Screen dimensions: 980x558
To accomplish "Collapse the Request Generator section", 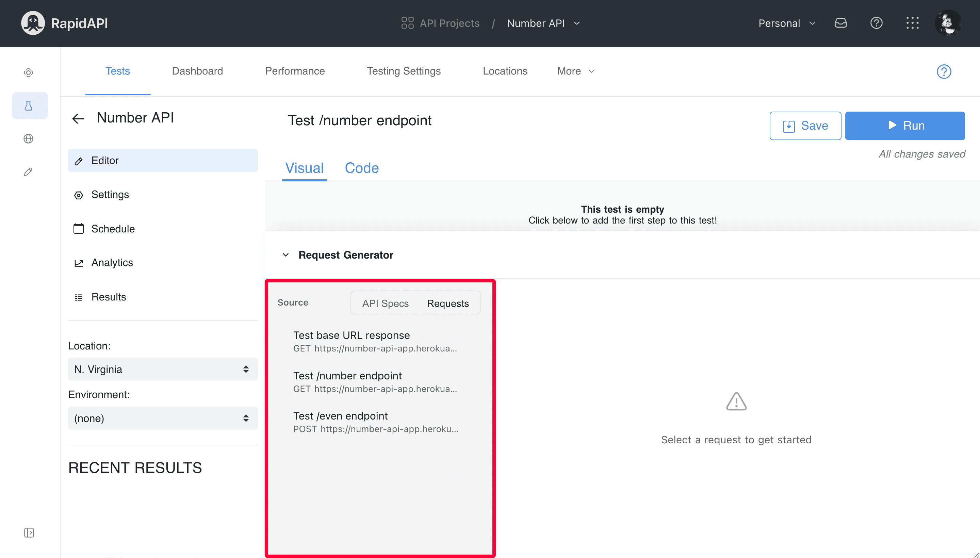I will click(x=285, y=255).
